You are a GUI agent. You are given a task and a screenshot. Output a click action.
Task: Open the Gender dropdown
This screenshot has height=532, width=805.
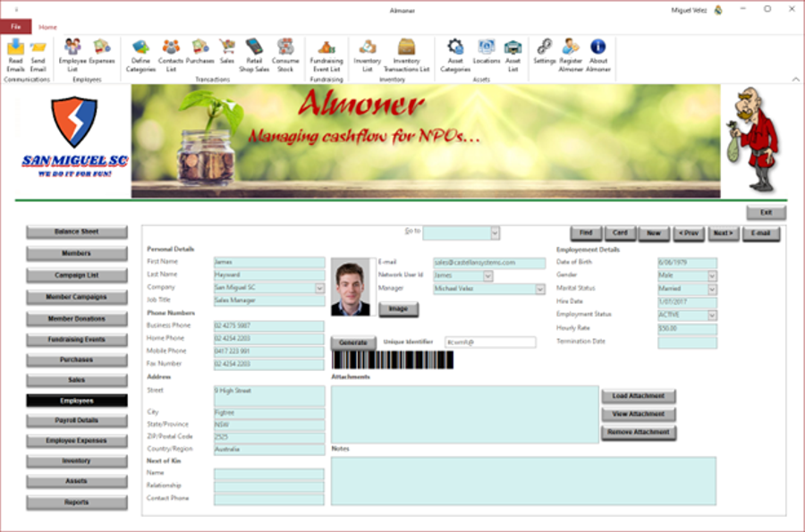coord(712,276)
